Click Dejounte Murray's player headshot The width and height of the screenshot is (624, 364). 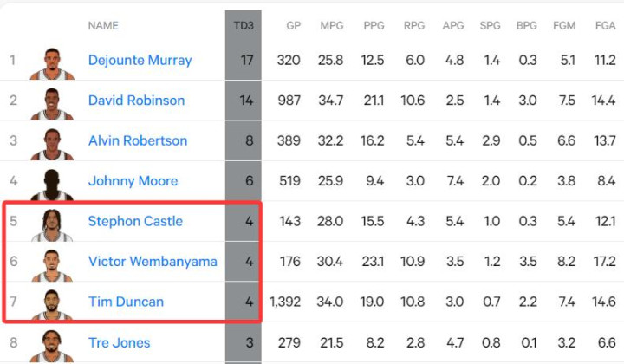tap(51, 62)
